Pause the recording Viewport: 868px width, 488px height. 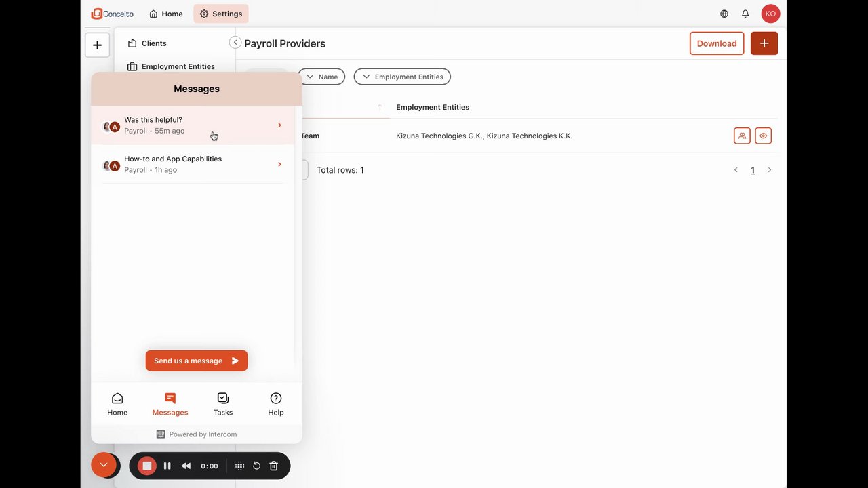click(167, 466)
